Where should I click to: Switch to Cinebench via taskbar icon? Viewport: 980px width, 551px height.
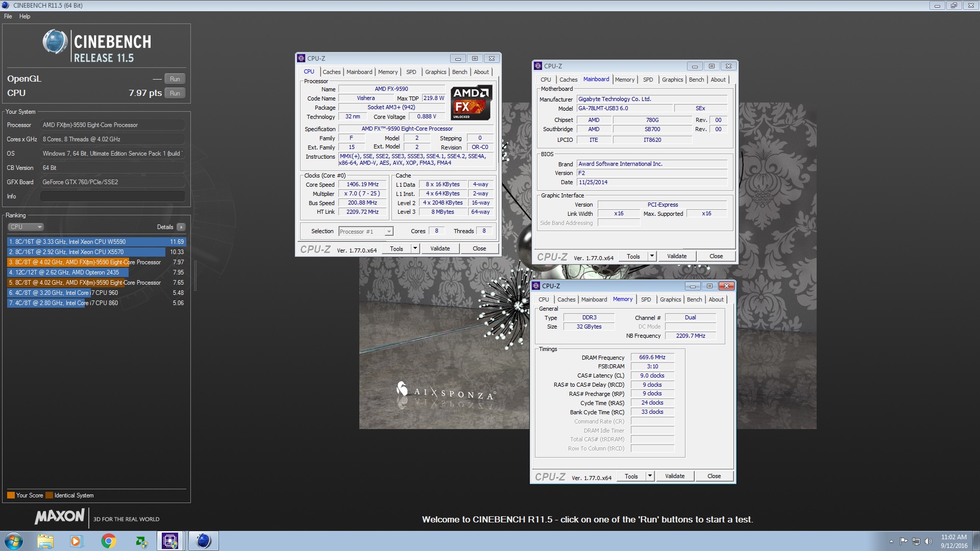tap(203, 541)
